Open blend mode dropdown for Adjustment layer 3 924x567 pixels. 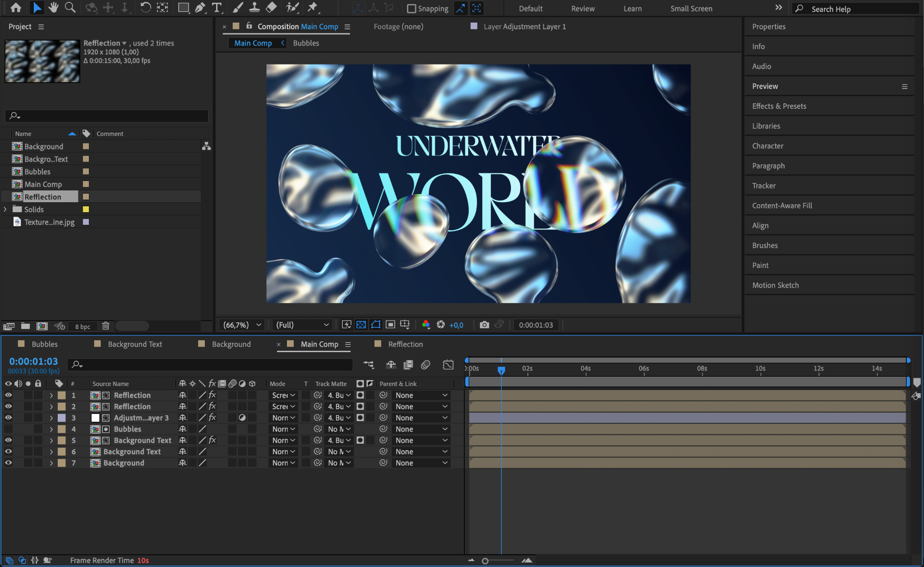click(283, 418)
